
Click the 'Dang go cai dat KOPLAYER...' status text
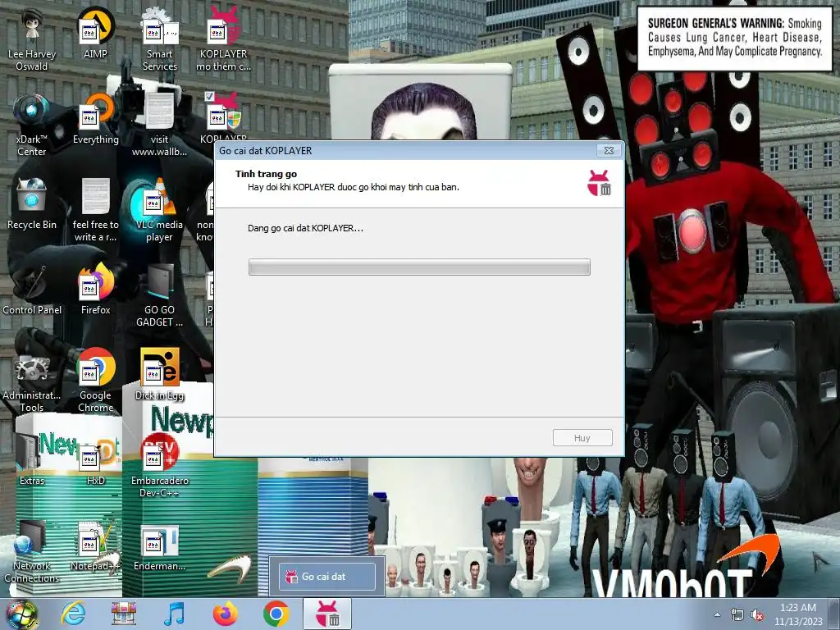[x=305, y=228]
